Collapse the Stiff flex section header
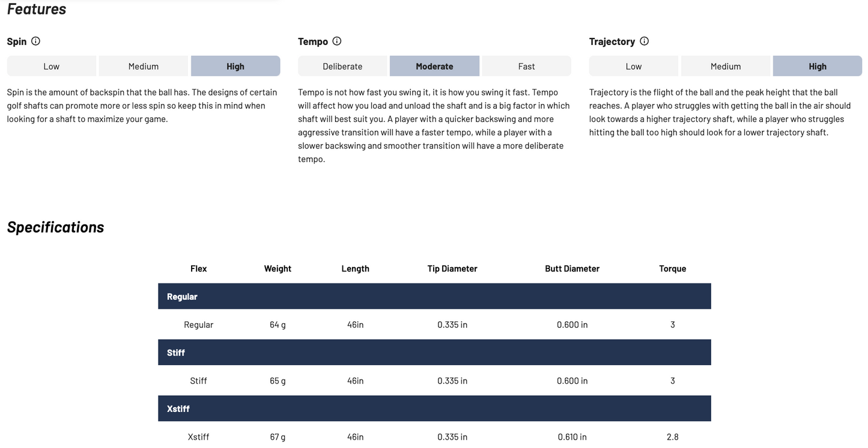Screen dimensions: 868x448 434,353
